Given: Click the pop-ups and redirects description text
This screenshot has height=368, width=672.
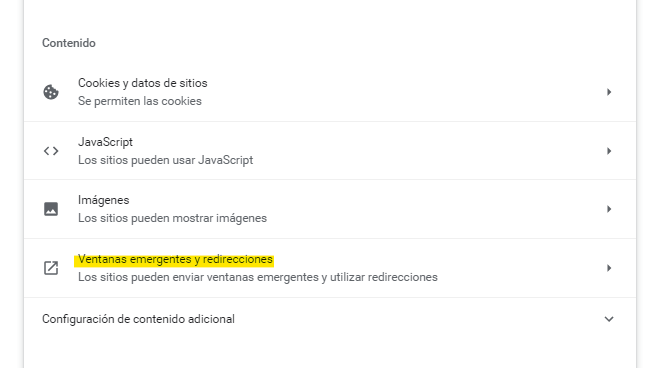Looking at the screenshot, I should pos(258,277).
